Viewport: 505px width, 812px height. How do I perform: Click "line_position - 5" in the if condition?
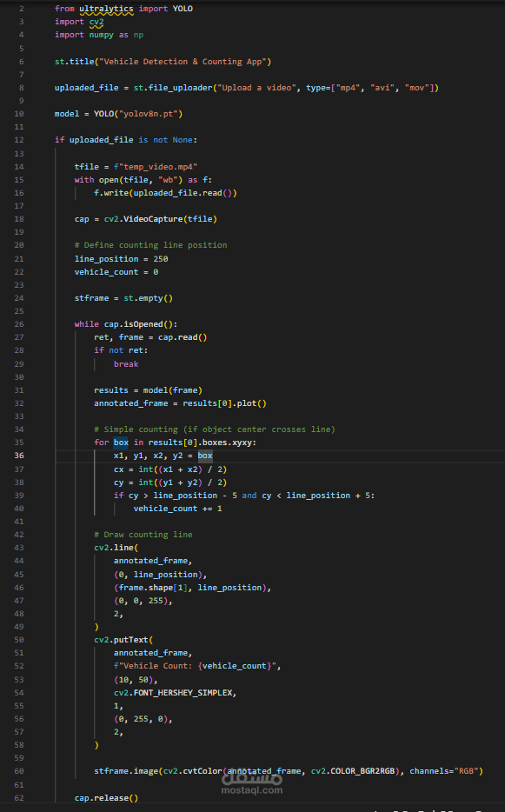[196, 496]
